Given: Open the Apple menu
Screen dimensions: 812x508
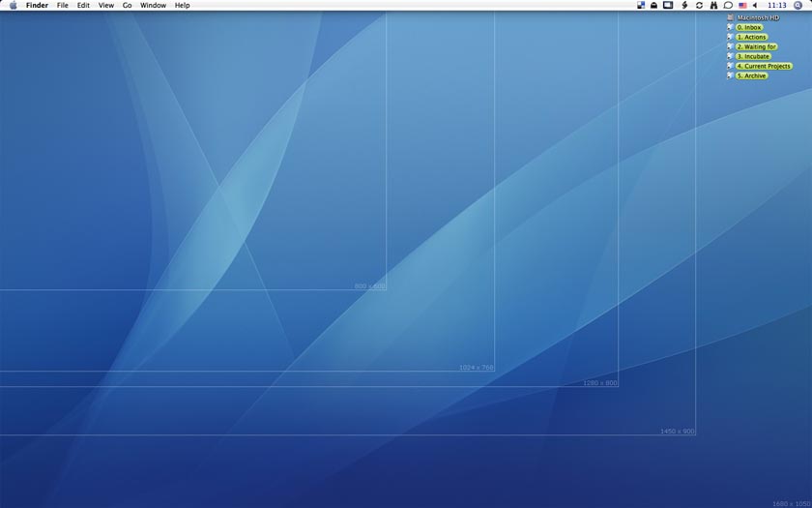Looking at the screenshot, I should 13,6.
